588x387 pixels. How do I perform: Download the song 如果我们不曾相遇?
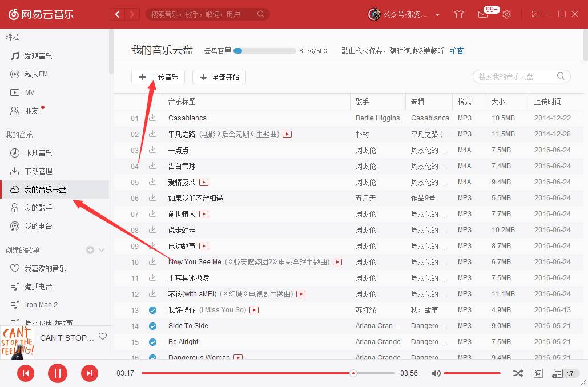pyautogui.click(x=152, y=197)
